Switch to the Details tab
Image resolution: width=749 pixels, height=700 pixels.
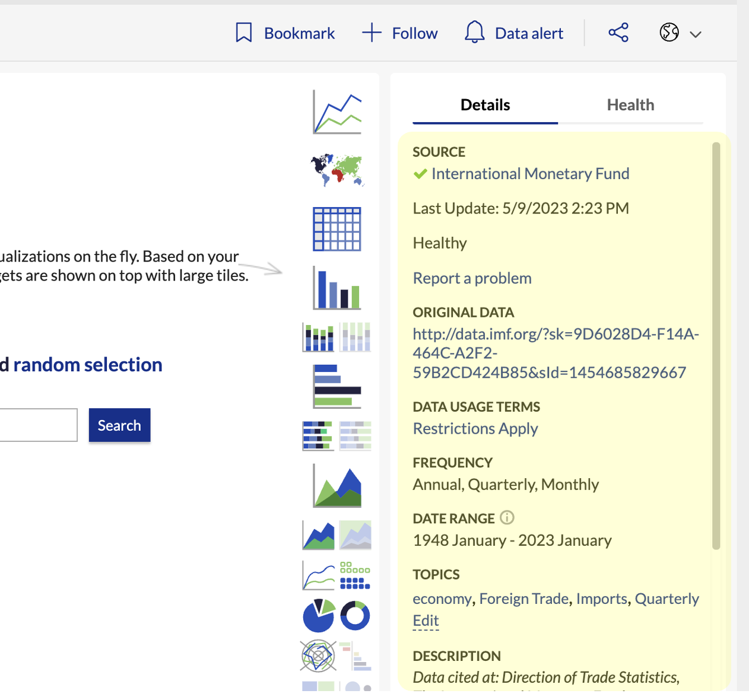485,105
